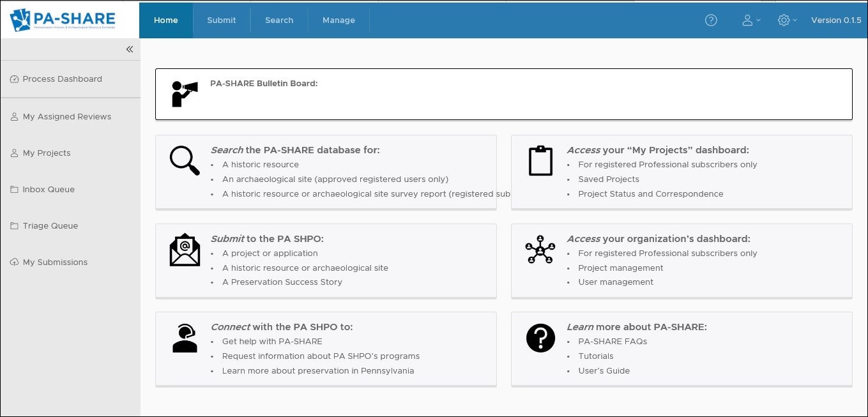Click the black question mark Learn icon
This screenshot has height=417, width=868.
pyautogui.click(x=540, y=338)
